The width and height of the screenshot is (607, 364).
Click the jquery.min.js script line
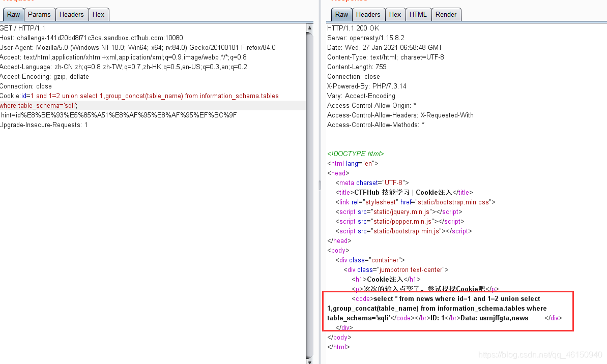click(x=399, y=211)
